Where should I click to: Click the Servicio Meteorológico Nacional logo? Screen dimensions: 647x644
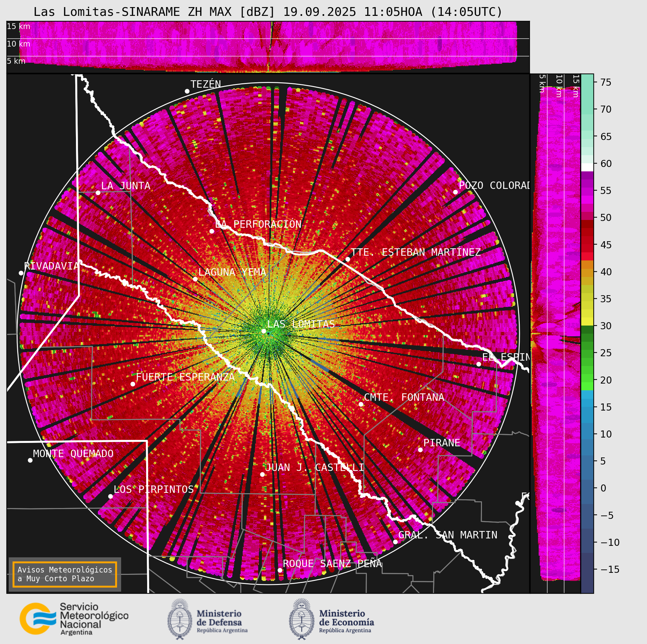tap(74, 619)
